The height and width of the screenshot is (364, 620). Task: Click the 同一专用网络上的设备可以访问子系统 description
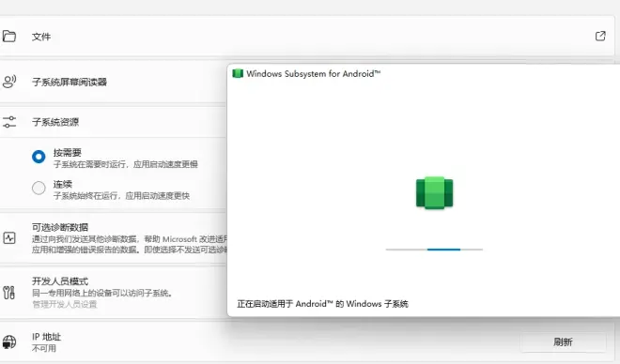pos(102,293)
